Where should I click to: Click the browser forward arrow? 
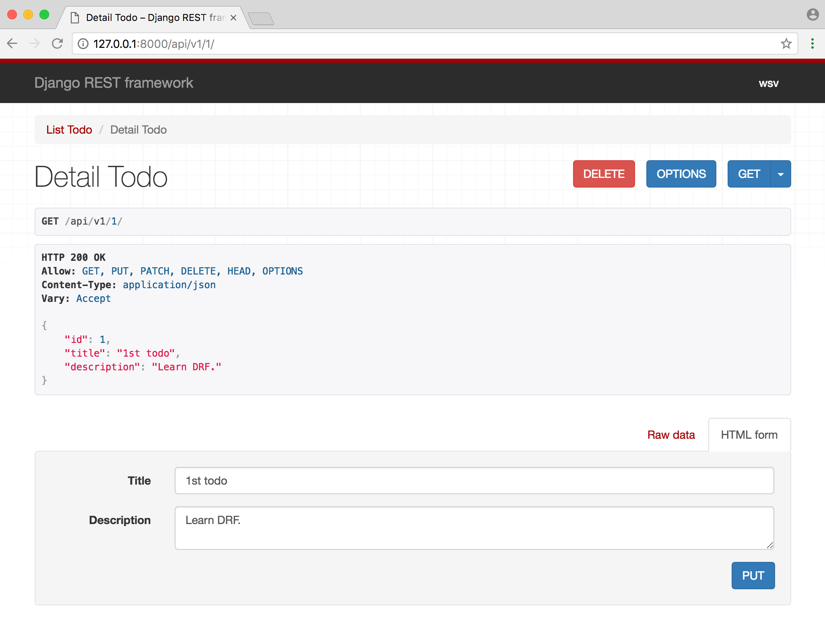coord(35,43)
